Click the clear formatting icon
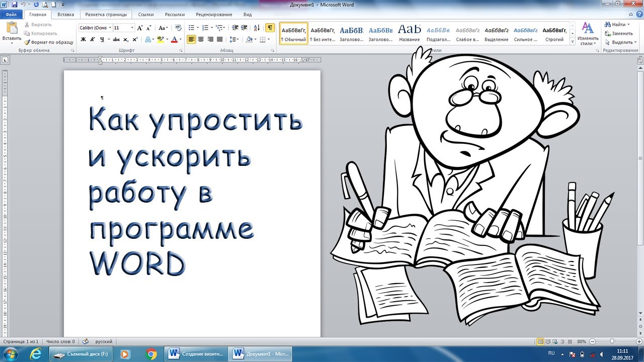 [x=177, y=28]
